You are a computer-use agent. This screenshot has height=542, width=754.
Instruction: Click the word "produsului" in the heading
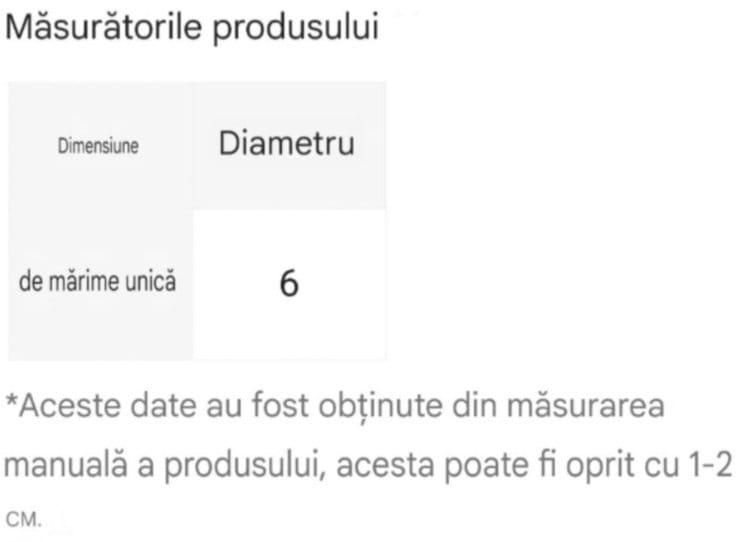point(296,29)
